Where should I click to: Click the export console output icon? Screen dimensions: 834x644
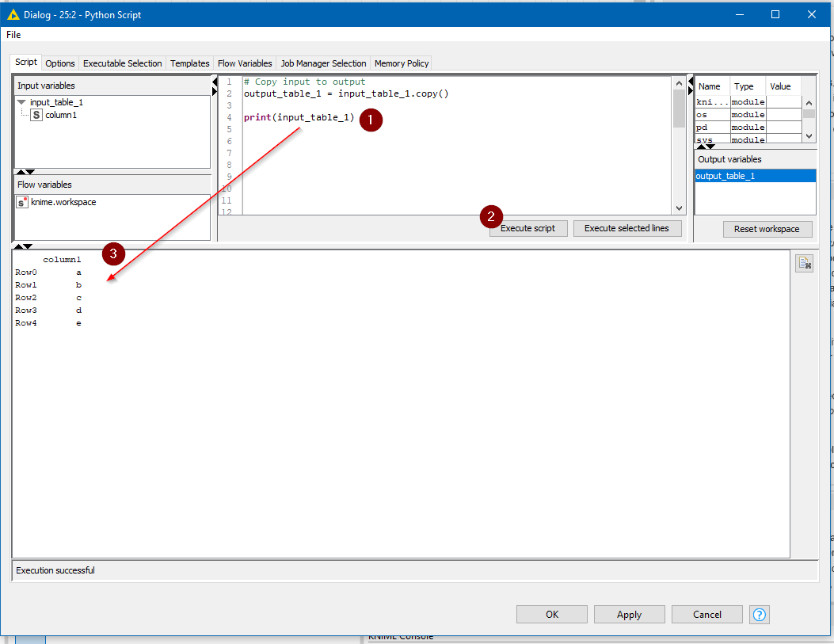click(804, 263)
